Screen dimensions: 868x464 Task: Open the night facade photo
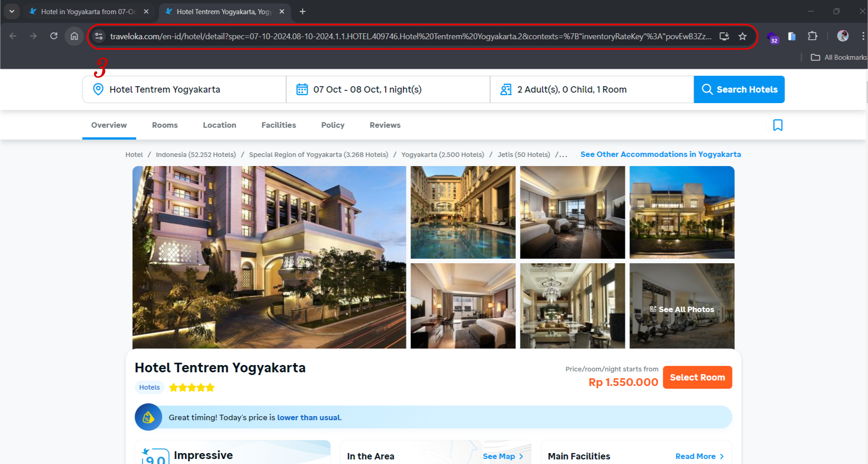[682, 212]
